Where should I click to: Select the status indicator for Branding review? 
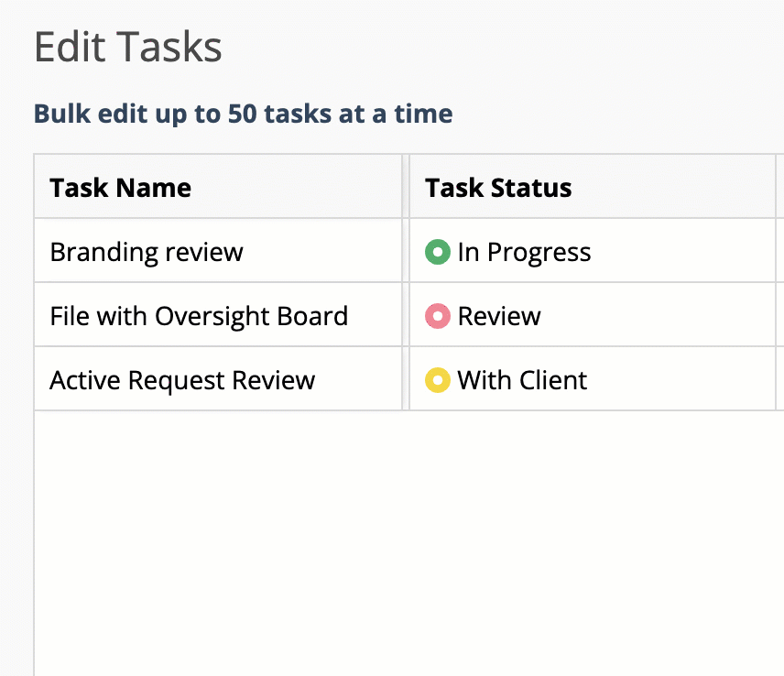tap(438, 252)
